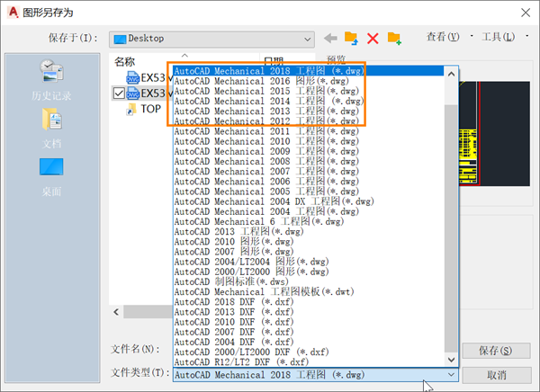Image resolution: width=540 pixels, height=392 pixels.
Task: Choose AutoCAD Mechanical 工程图模板 (*.dwt)
Action: click(x=309, y=291)
